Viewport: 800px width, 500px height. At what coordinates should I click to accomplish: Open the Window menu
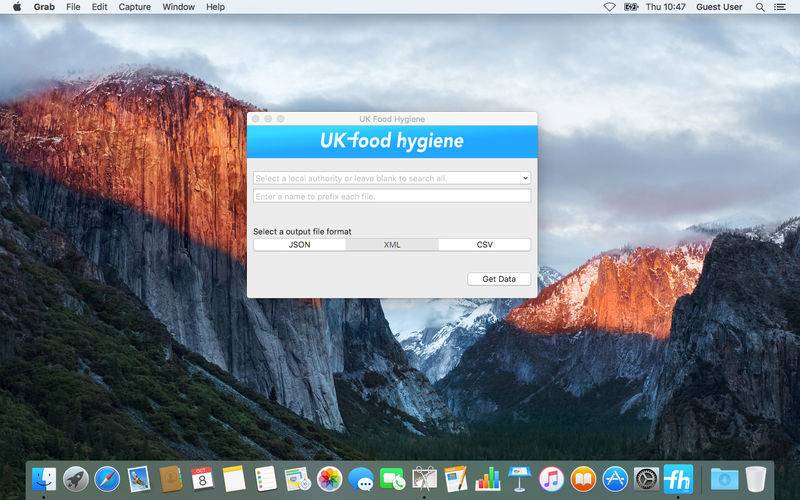tap(179, 7)
